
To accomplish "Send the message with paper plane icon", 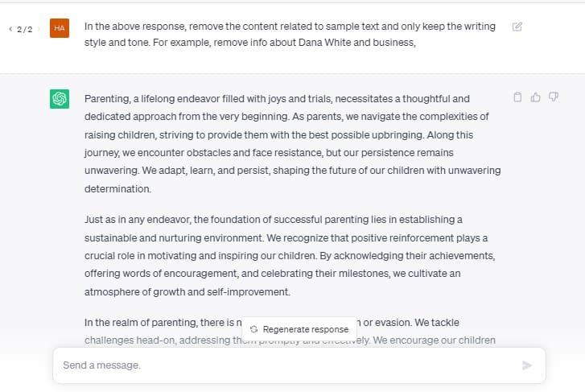I will [x=526, y=365].
